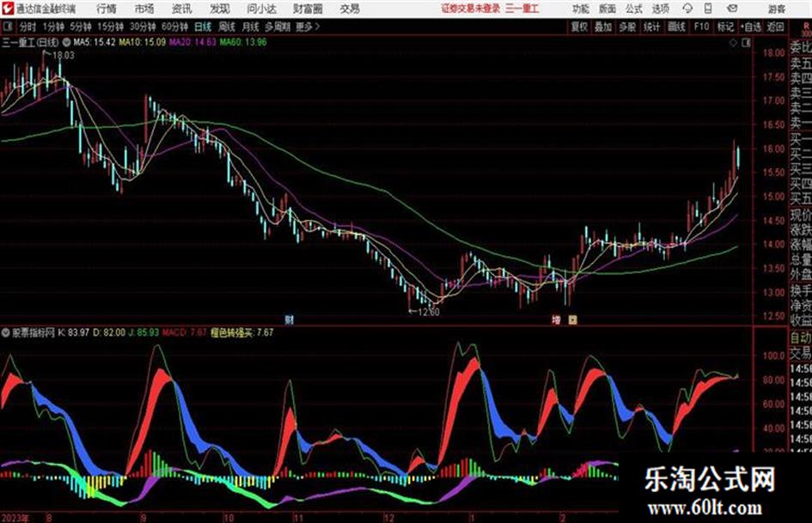The image size is (812, 523).
Task: Open the 功能 menu
Action: pos(581,9)
